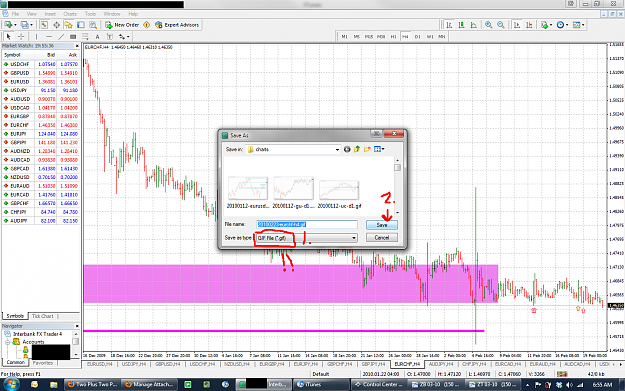Screen dimensions: 625x391
Task: Open the View Menu dropdown in dialog
Action: 379,149
